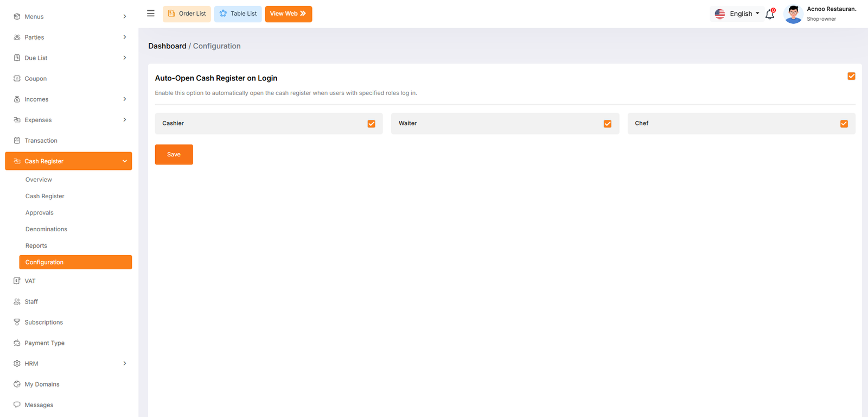Click the user profile avatar
The width and height of the screenshot is (868, 417).
pyautogui.click(x=793, y=14)
